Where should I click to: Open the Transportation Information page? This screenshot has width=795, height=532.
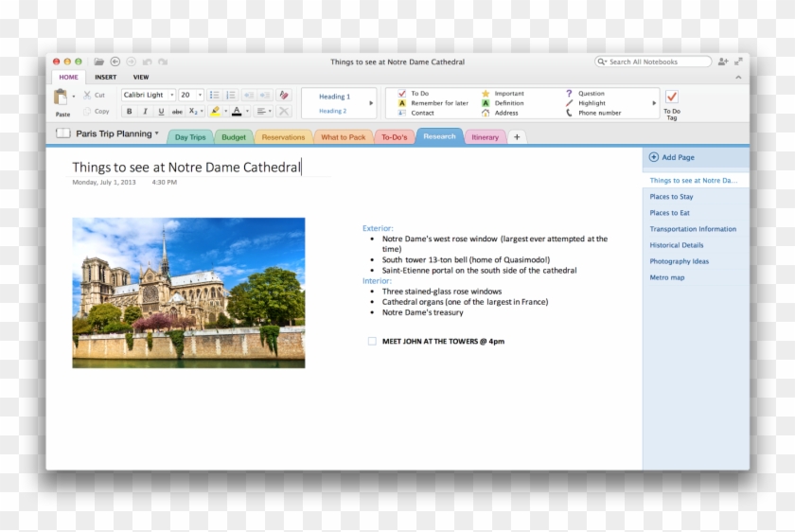696,229
